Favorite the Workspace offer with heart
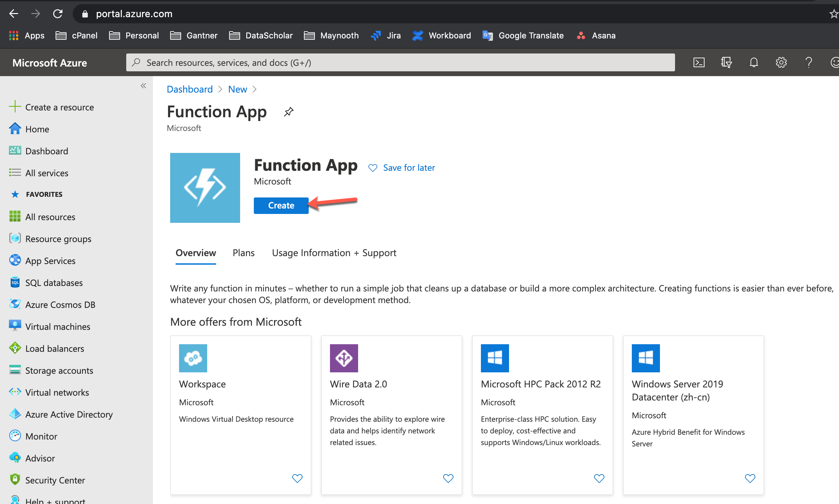Image resolution: width=839 pixels, height=504 pixels. pos(297,478)
